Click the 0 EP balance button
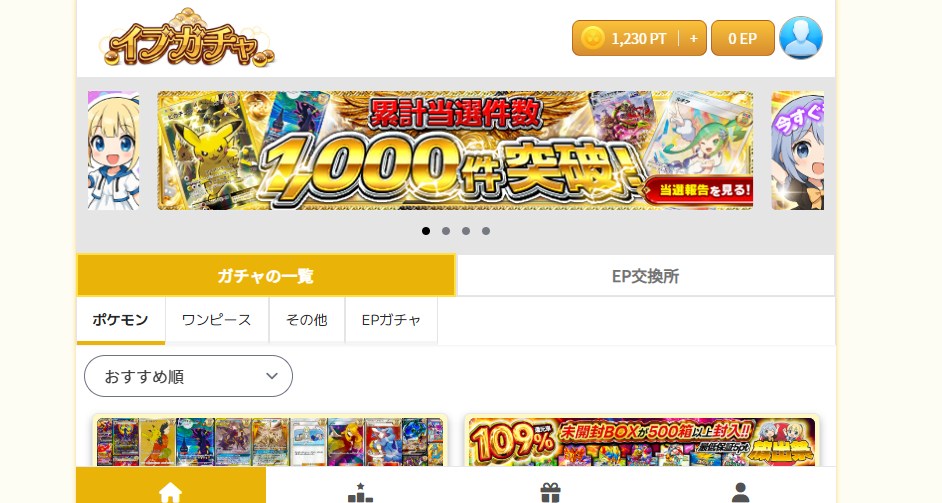This screenshot has height=503, width=942. 743,38
